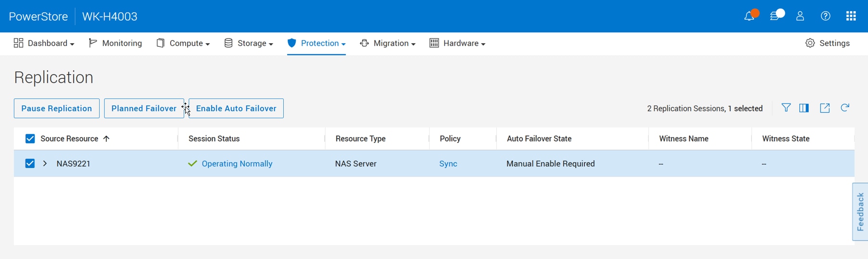This screenshot has height=259, width=868.
Task: Expand the NAS9221 row chevron
Action: tap(45, 164)
